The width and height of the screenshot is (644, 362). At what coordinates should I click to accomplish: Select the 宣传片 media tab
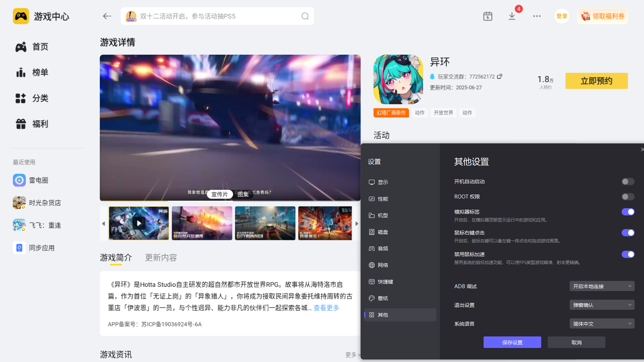click(x=220, y=195)
